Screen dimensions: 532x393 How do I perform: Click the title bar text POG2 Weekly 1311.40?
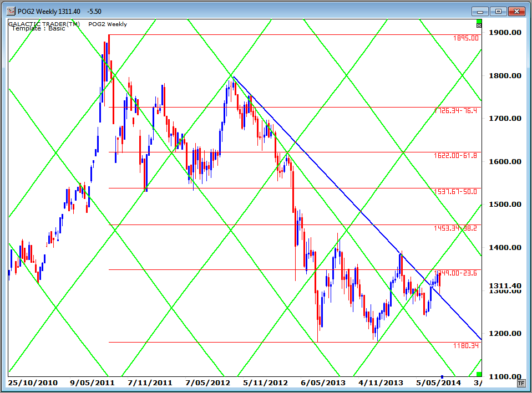click(x=49, y=12)
